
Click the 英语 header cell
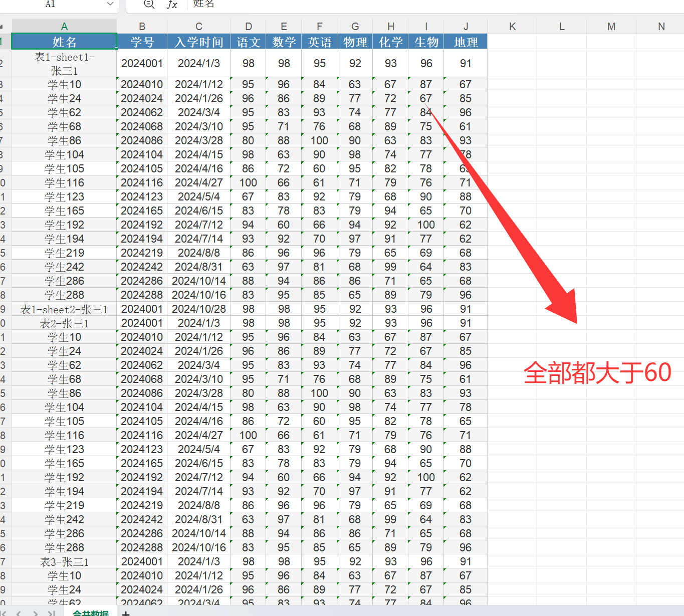click(x=320, y=42)
